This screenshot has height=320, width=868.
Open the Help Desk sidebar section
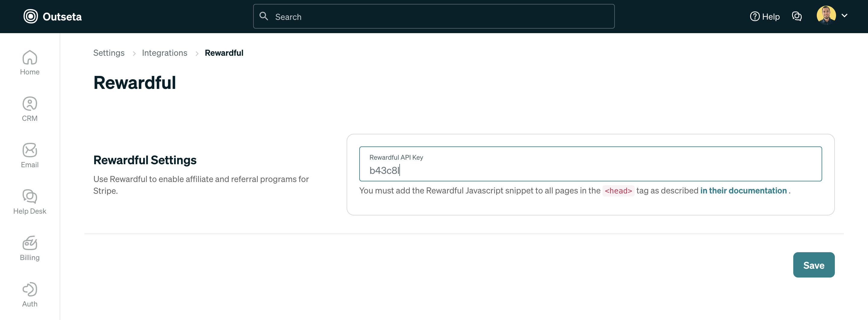[30, 202]
